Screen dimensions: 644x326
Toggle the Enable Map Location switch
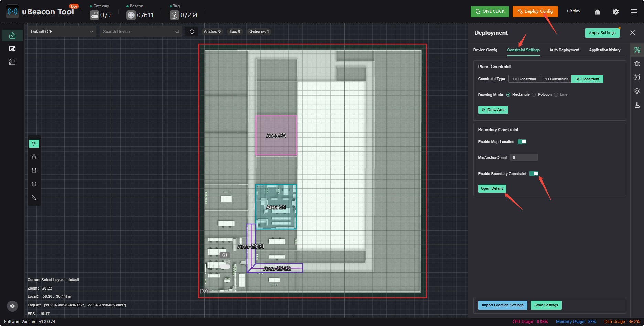tap(522, 142)
